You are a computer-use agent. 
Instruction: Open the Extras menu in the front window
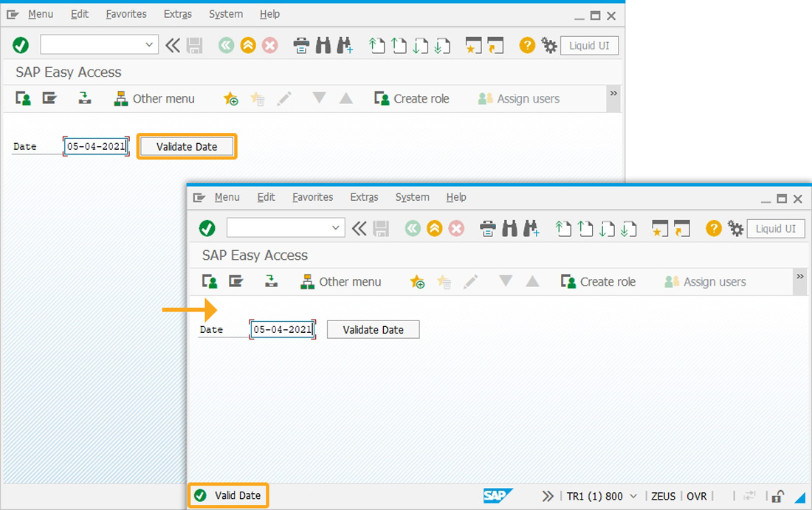point(364,197)
